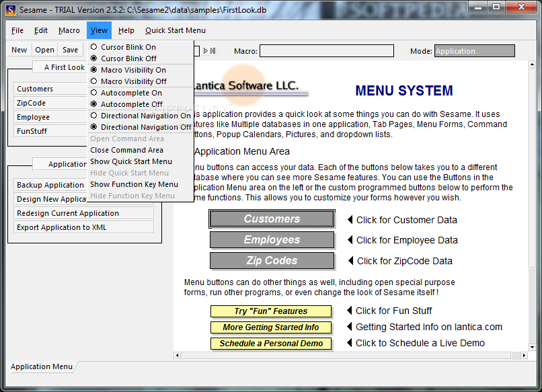Click the arrow beside Getting Started Info

click(350, 326)
